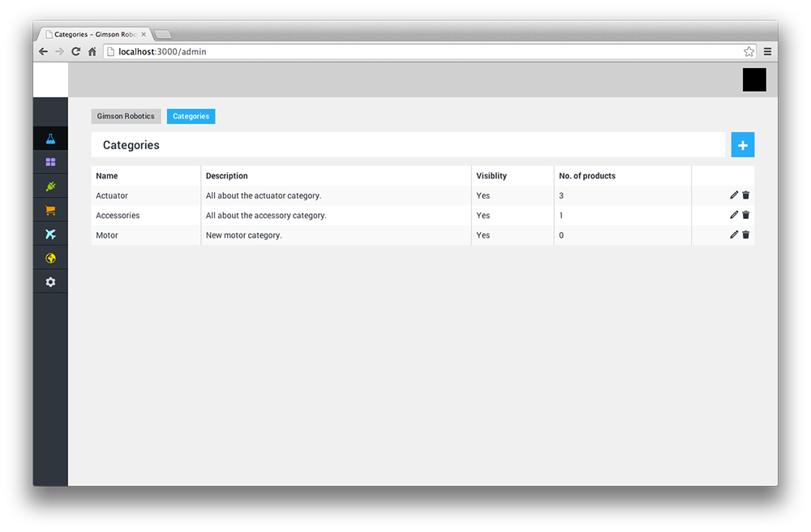Open the orange shopping cart sidebar icon

point(50,210)
